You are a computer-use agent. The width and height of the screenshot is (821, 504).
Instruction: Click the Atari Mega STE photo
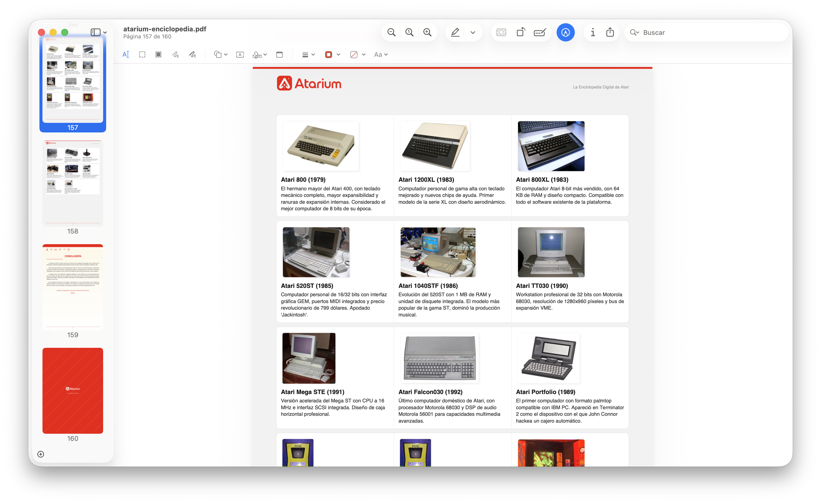coord(309,358)
